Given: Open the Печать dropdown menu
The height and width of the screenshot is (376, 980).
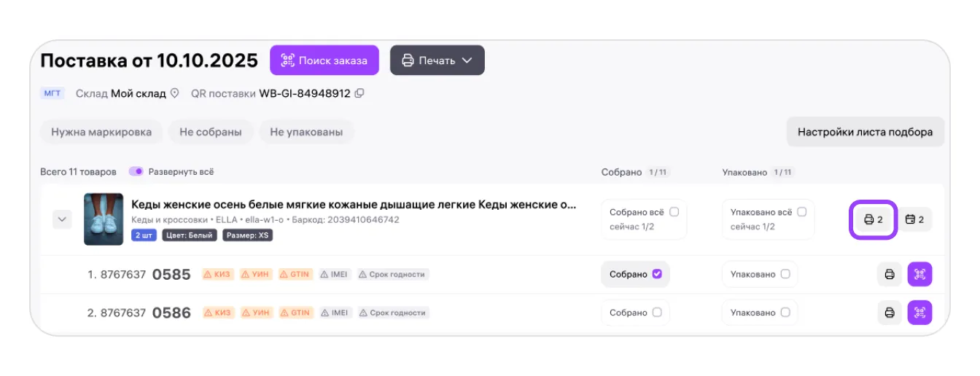Looking at the screenshot, I should [437, 60].
